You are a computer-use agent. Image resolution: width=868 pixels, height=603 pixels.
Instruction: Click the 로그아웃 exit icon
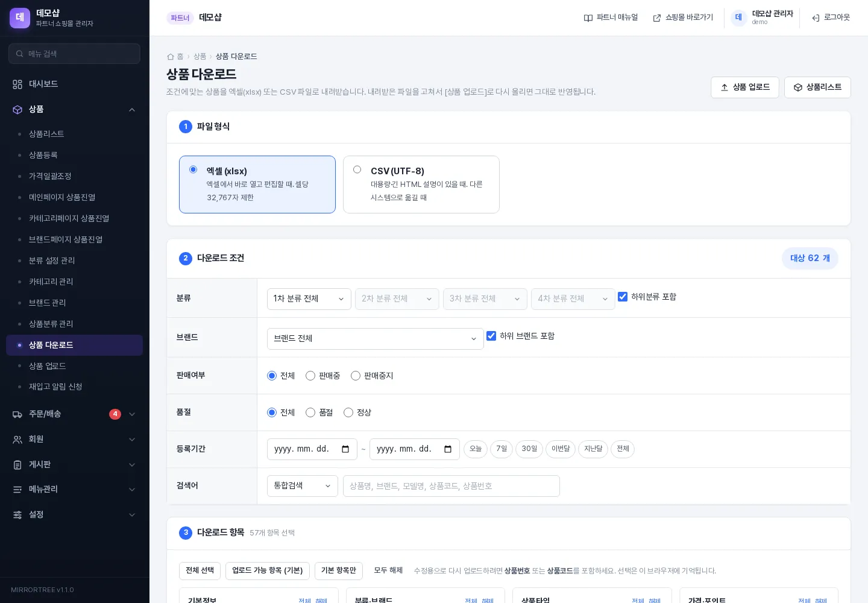pos(816,18)
